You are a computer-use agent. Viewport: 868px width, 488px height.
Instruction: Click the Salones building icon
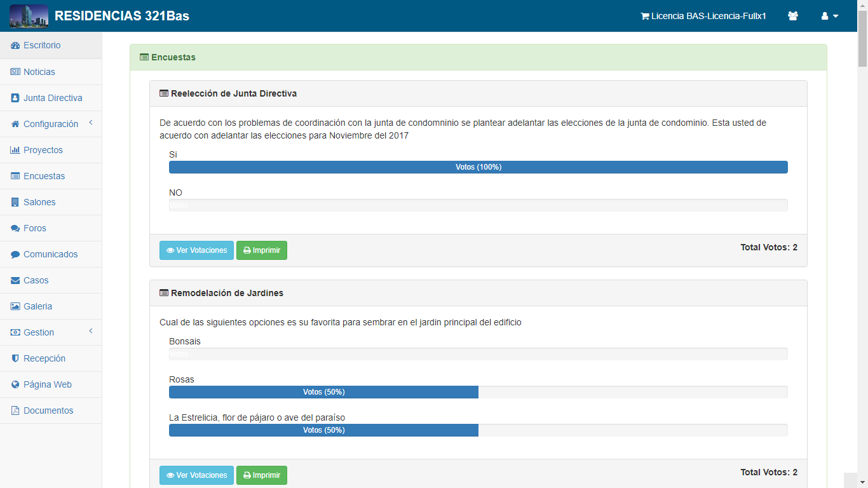(x=15, y=202)
